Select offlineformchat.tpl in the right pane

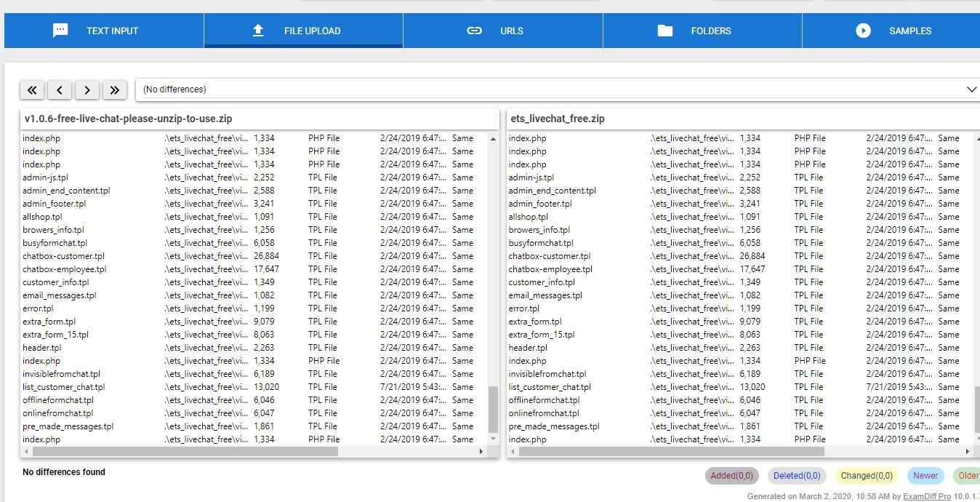[544, 400]
